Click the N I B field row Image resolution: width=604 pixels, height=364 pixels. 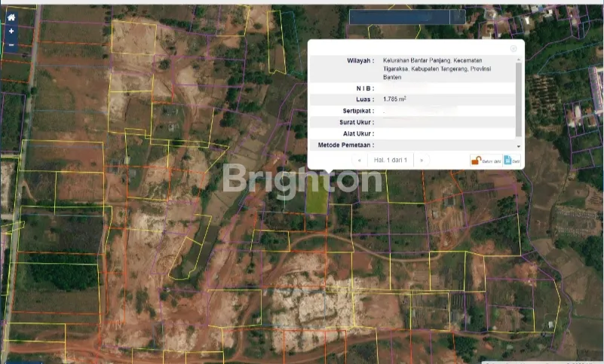coord(413,88)
